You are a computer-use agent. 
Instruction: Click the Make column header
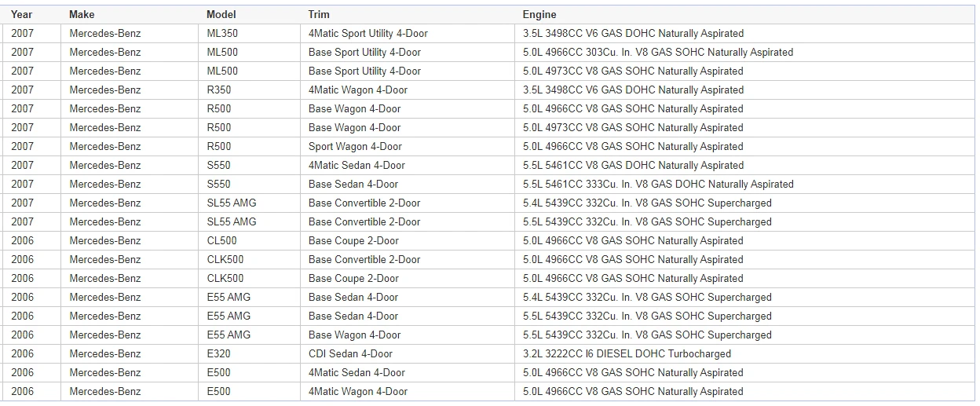click(82, 14)
